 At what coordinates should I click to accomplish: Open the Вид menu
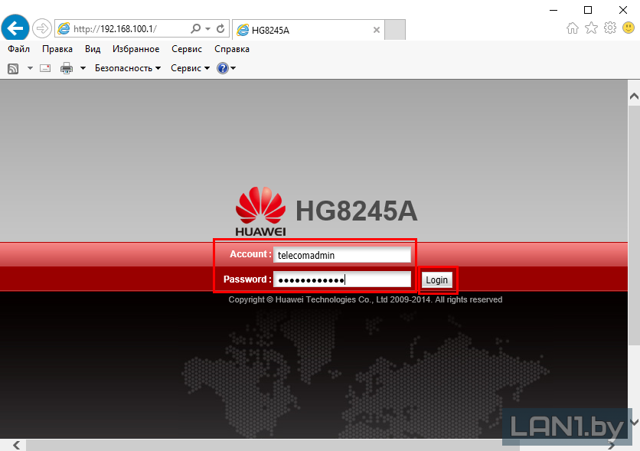(93, 49)
